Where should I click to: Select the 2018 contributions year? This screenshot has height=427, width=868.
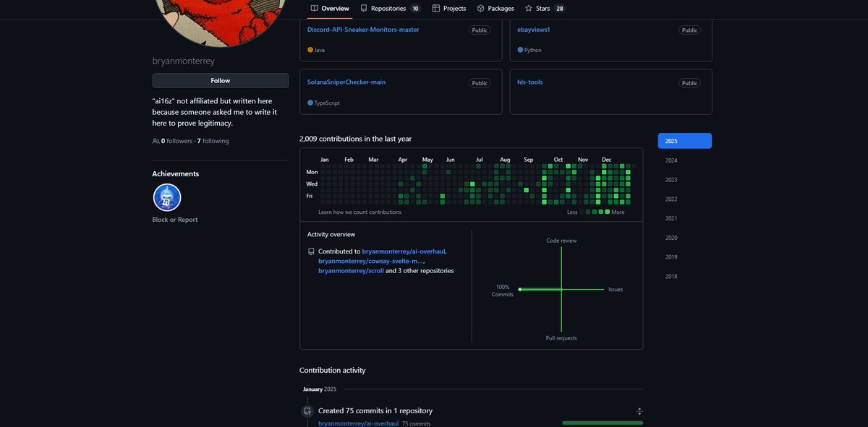[x=671, y=276]
